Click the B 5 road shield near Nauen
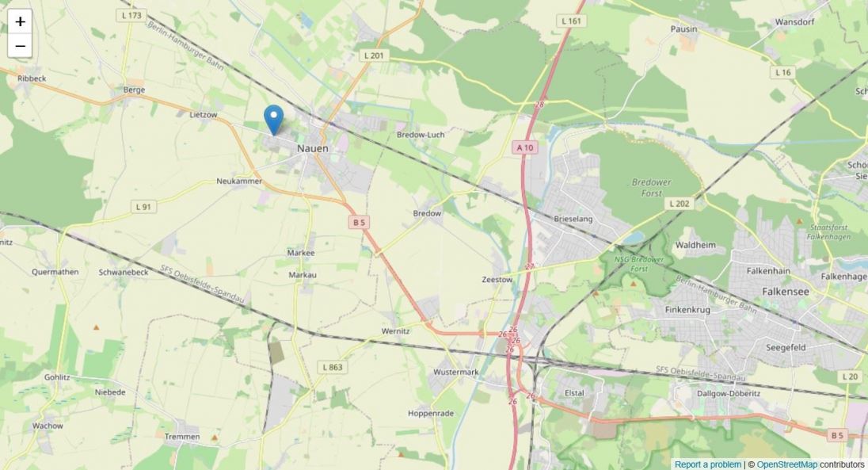The width and height of the screenshot is (868, 470). [360, 222]
